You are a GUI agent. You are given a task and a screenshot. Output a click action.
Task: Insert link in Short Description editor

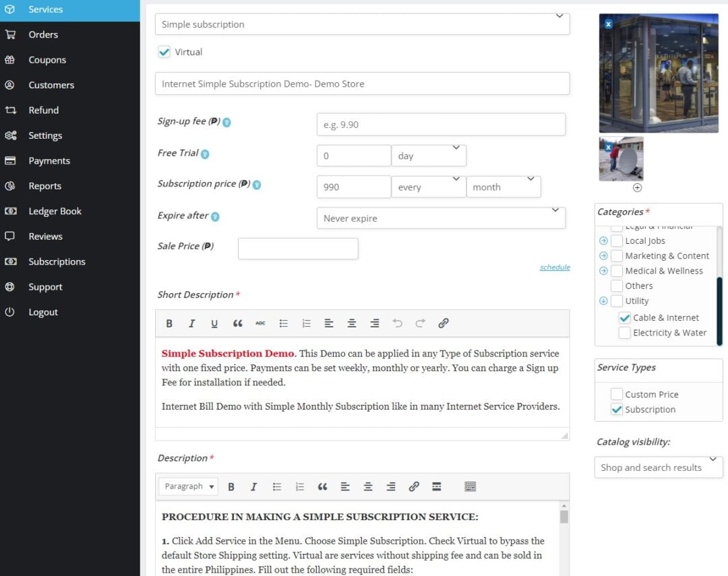tap(444, 323)
